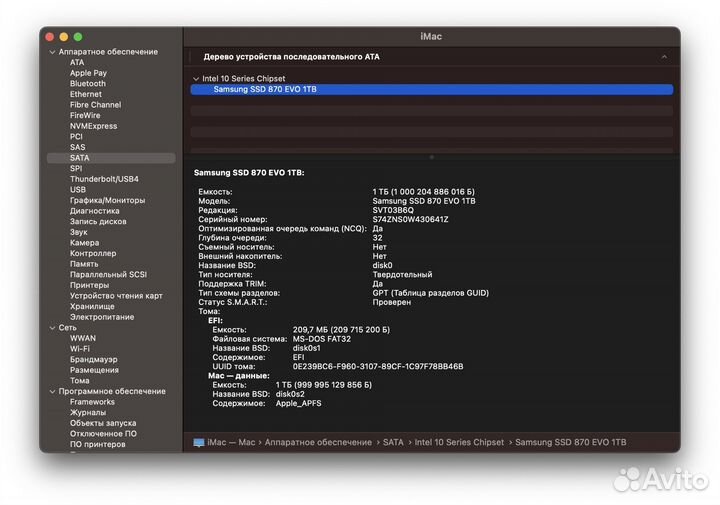This screenshot has height=505, width=720.
Task: Select Камера in the sidebar
Action: point(84,243)
